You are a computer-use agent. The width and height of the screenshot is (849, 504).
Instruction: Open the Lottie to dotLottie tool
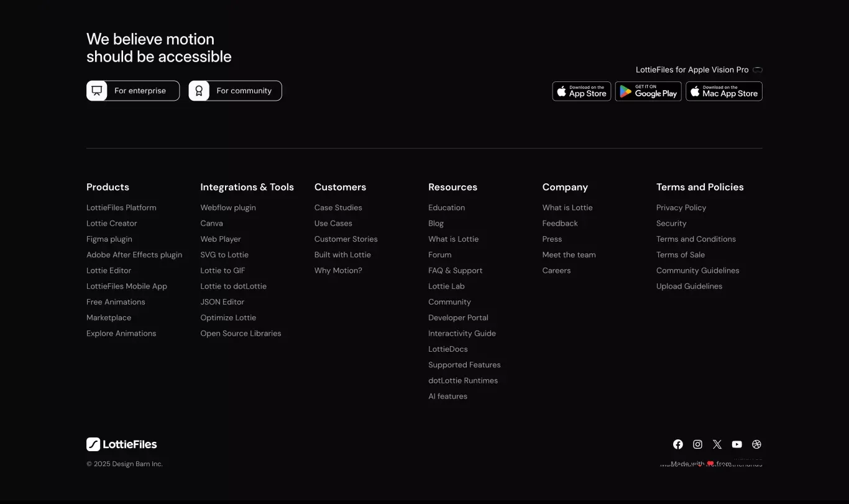click(x=233, y=286)
